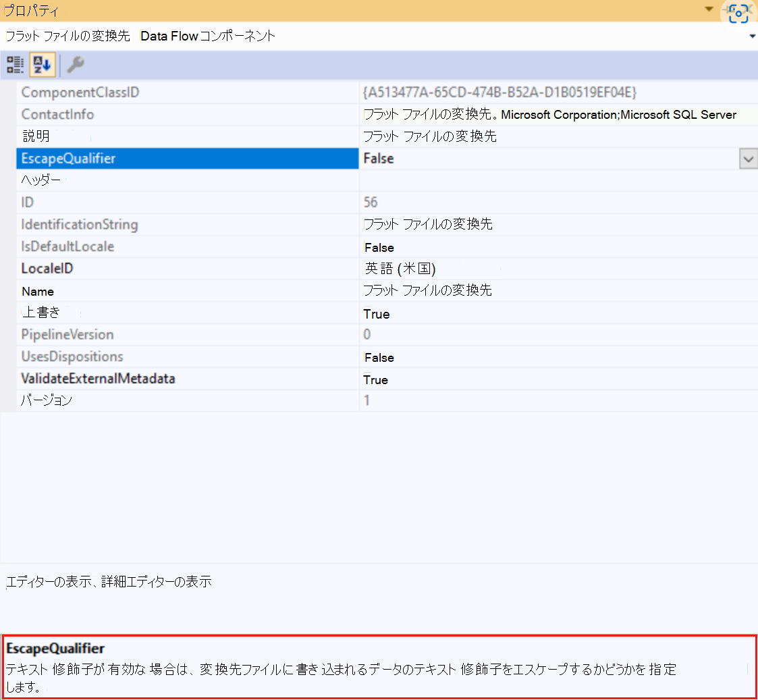Select the EscapeQualifier property row

tap(188, 159)
